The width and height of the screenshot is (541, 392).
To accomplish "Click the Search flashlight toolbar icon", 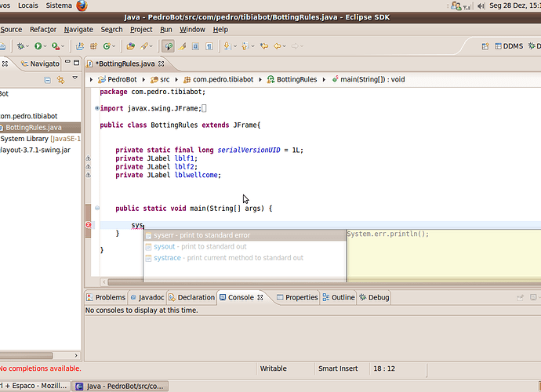I will 144,46.
